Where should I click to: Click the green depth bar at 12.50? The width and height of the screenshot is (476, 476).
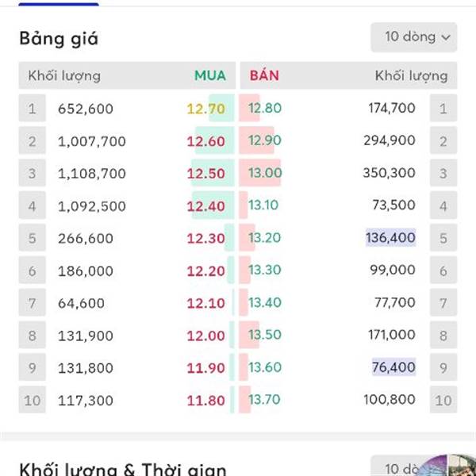(213, 173)
